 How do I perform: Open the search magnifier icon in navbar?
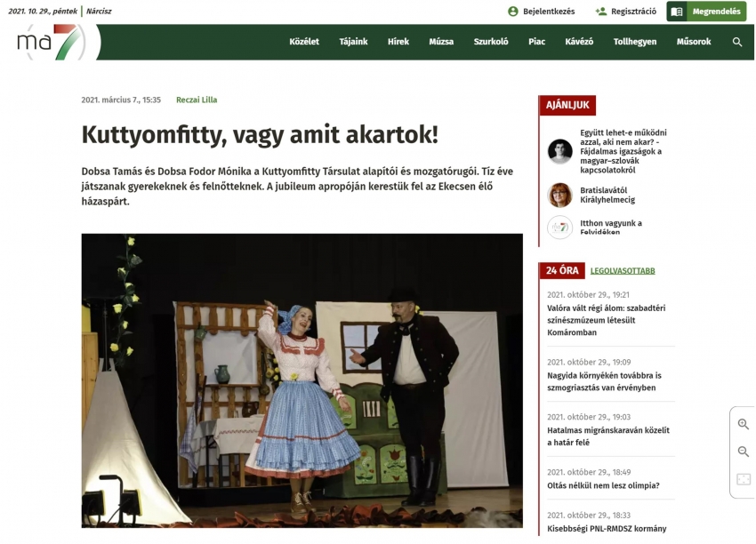(x=737, y=42)
